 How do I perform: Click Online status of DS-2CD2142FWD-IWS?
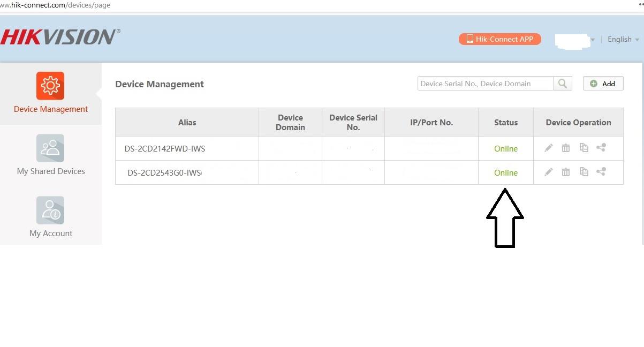pyautogui.click(x=506, y=149)
